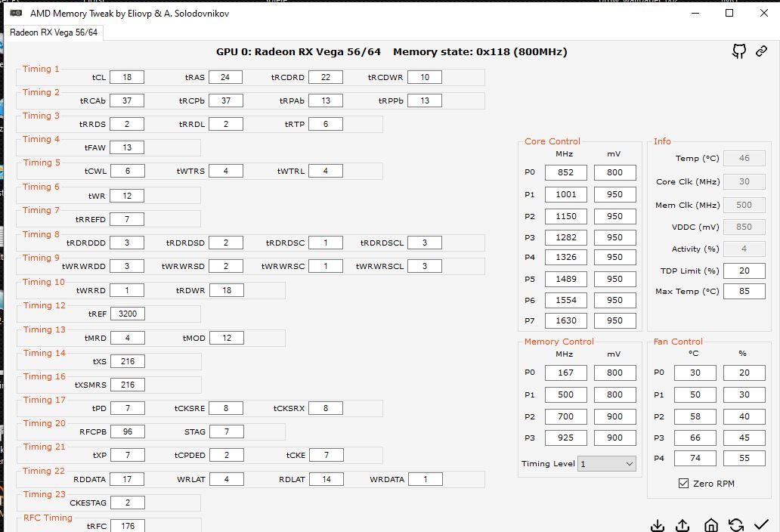Click the tWTRS input field

226,171
